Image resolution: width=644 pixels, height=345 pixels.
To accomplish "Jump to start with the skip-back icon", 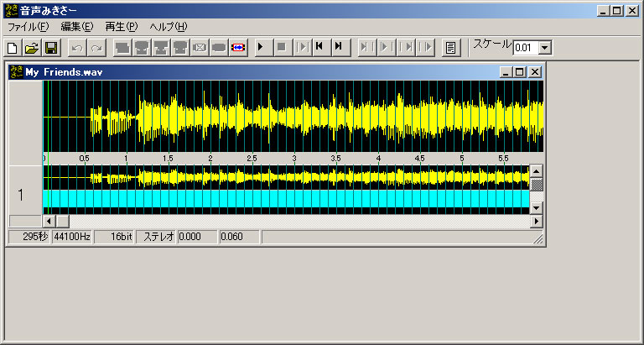I will [322, 48].
